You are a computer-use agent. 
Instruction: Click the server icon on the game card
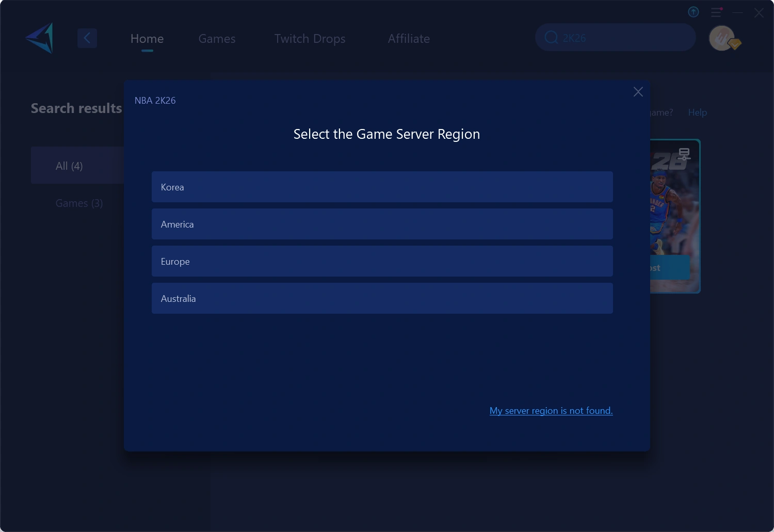click(x=684, y=154)
